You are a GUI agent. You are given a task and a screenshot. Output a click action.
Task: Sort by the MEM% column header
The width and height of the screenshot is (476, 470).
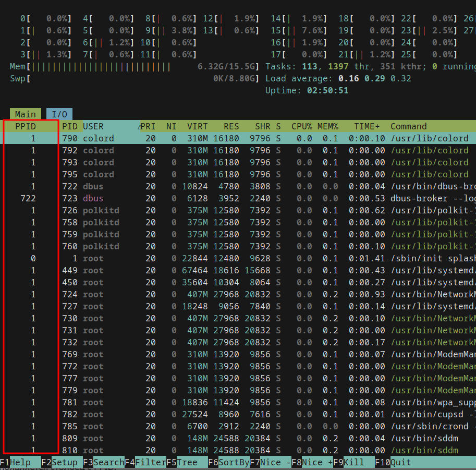327,126
